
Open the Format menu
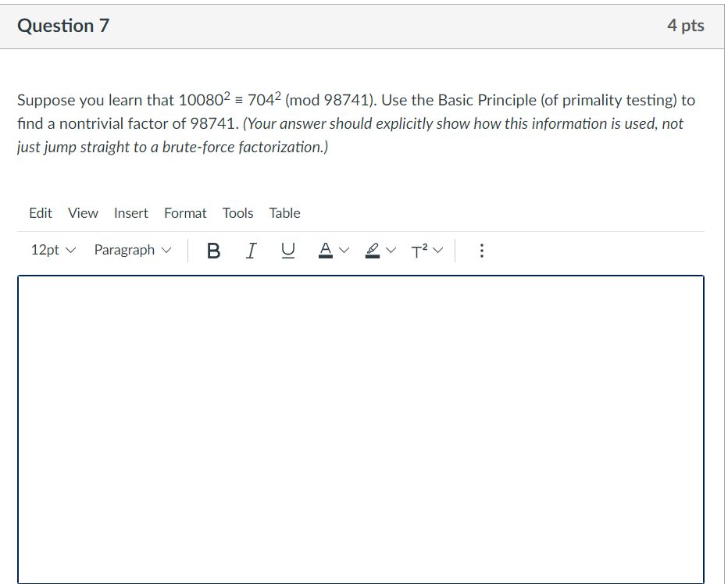tap(185, 213)
